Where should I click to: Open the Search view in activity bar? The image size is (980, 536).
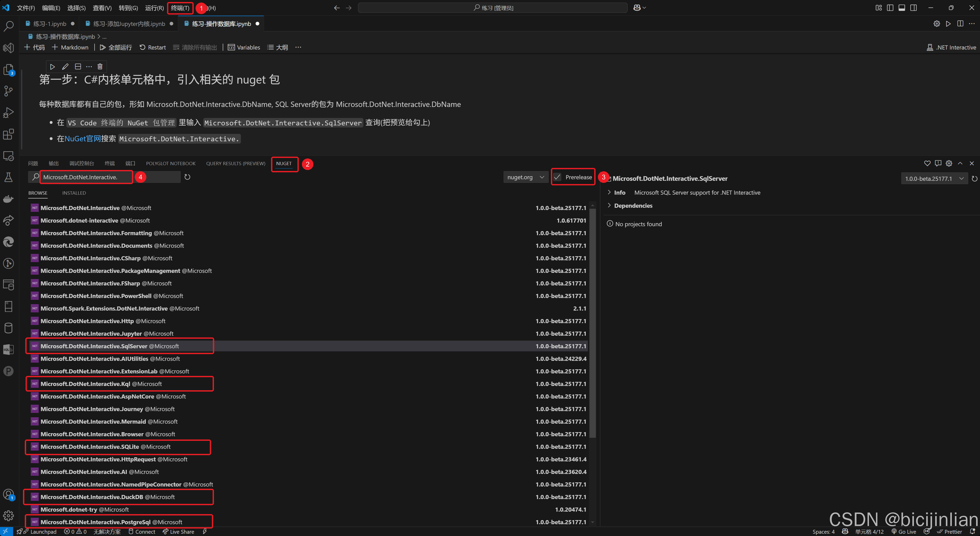pos(8,26)
